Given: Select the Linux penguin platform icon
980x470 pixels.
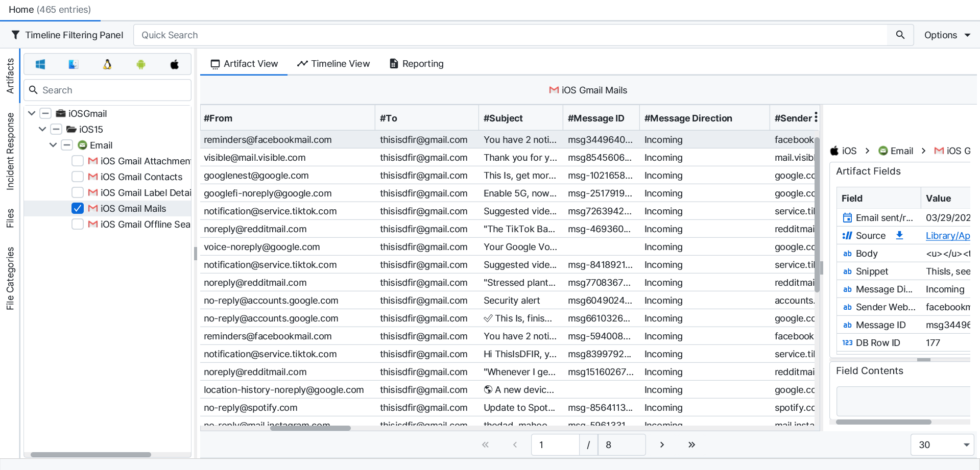Looking at the screenshot, I should (x=107, y=64).
